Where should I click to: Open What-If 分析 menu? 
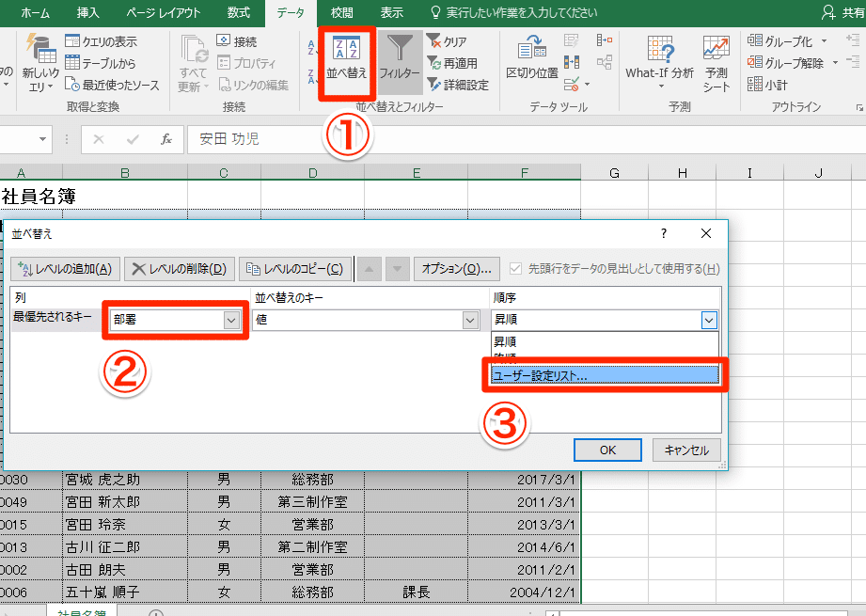point(659,58)
